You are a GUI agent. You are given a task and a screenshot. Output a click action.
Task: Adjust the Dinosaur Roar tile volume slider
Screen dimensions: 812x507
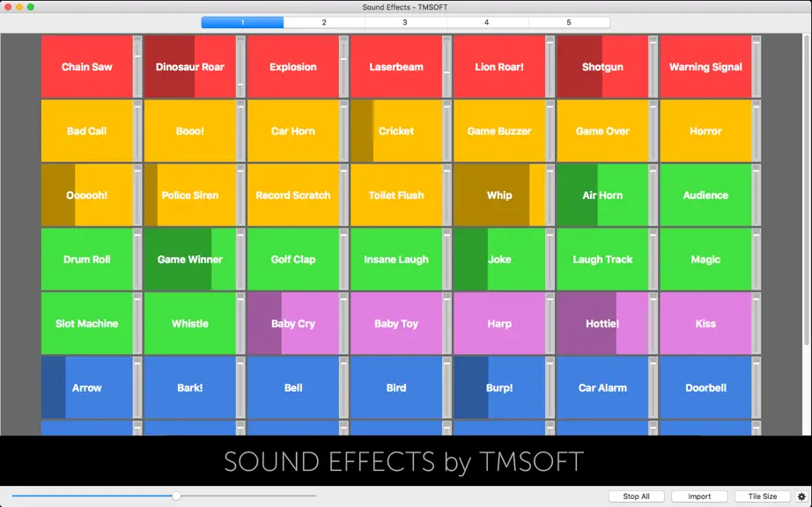click(240, 67)
